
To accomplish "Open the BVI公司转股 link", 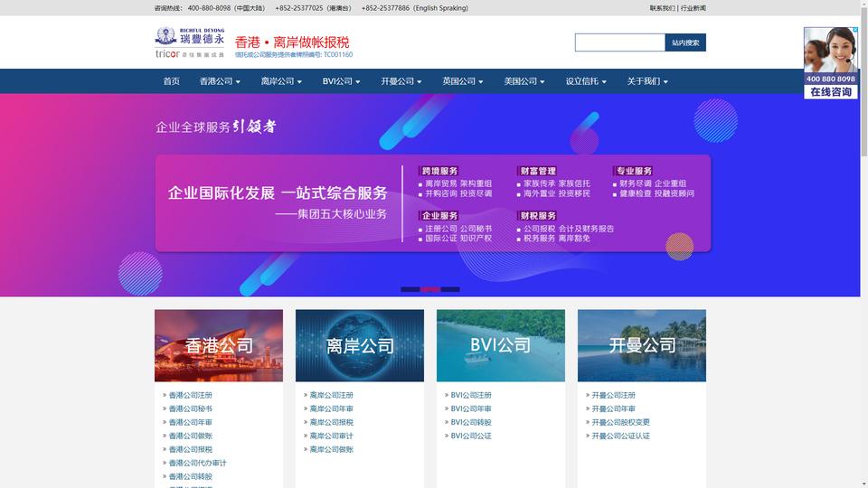I will pyautogui.click(x=471, y=422).
